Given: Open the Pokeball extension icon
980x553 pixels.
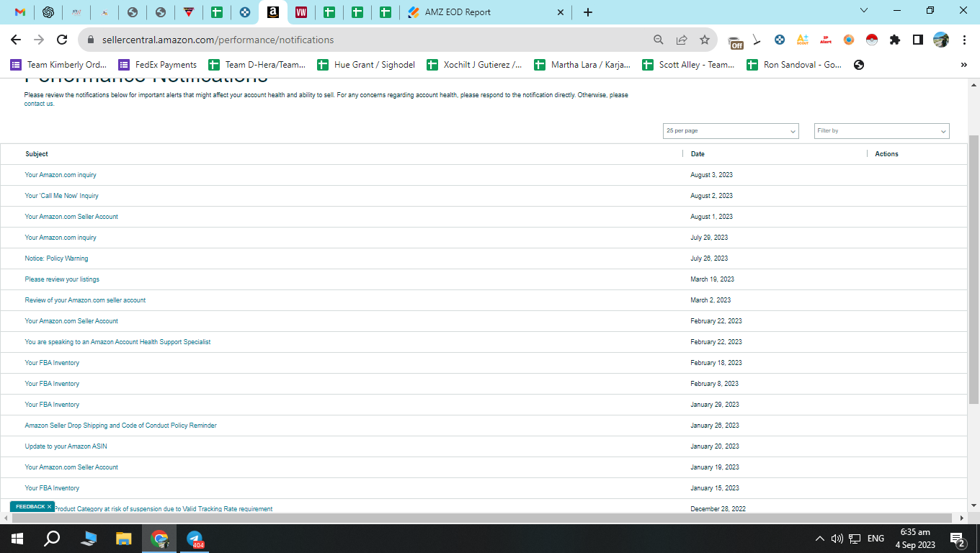Looking at the screenshot, I should coord(872,40).
